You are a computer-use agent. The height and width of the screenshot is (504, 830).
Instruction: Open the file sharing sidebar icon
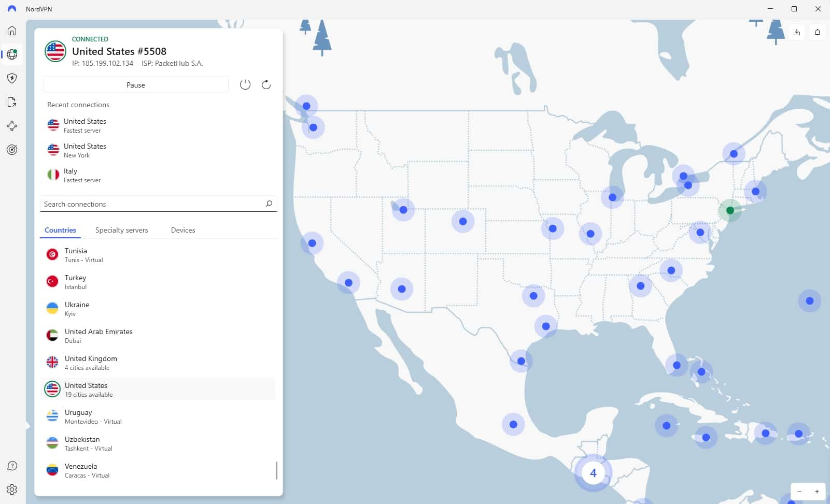tap(12, 102)
